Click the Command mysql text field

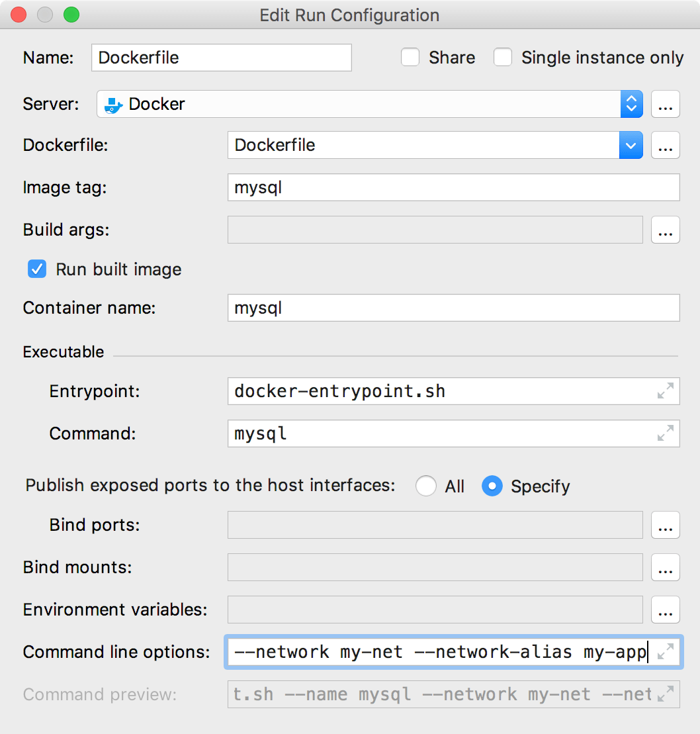[x=453, y=433]
